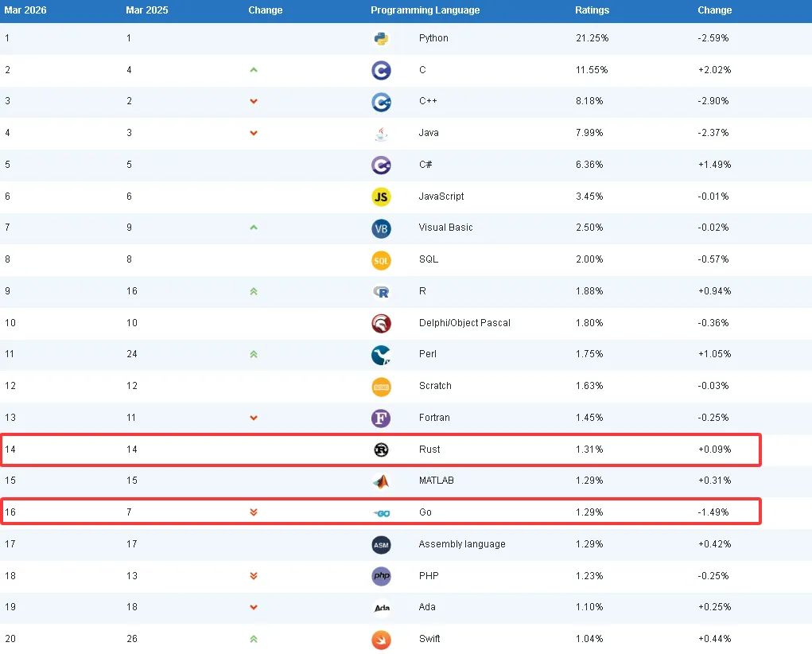Click the Python language logo
Screen dimensions: 812x654
click(381, 38)
